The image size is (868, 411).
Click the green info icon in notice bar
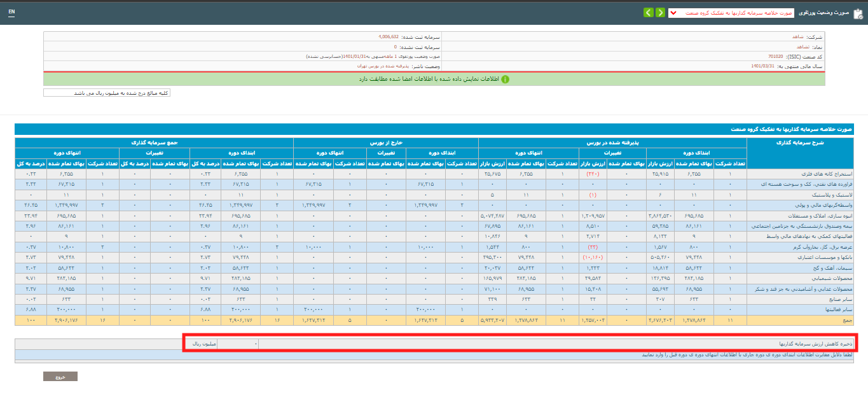(x=505, y=80)
